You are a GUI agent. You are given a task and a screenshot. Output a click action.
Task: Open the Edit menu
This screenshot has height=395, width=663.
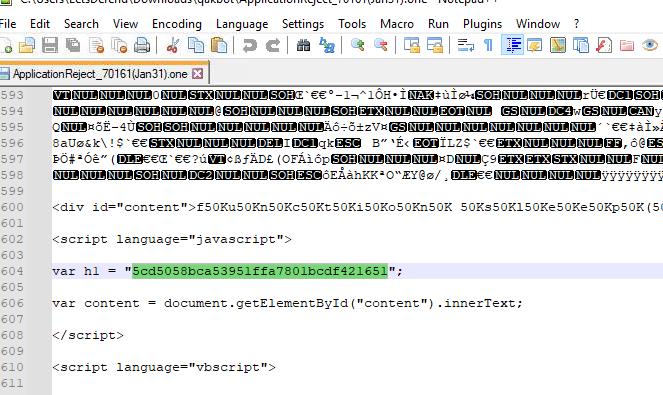click(40, 24)
